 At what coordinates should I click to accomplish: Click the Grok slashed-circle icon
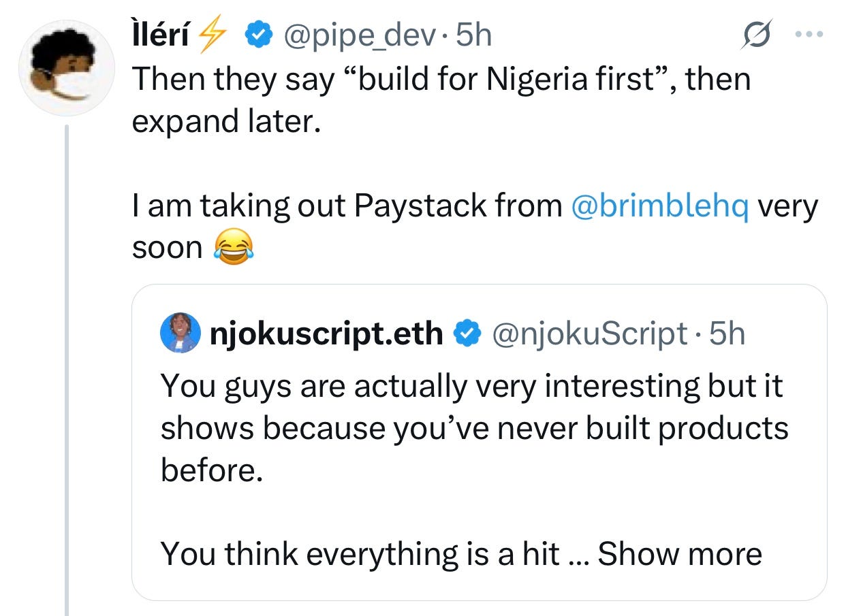pos(757,35)
